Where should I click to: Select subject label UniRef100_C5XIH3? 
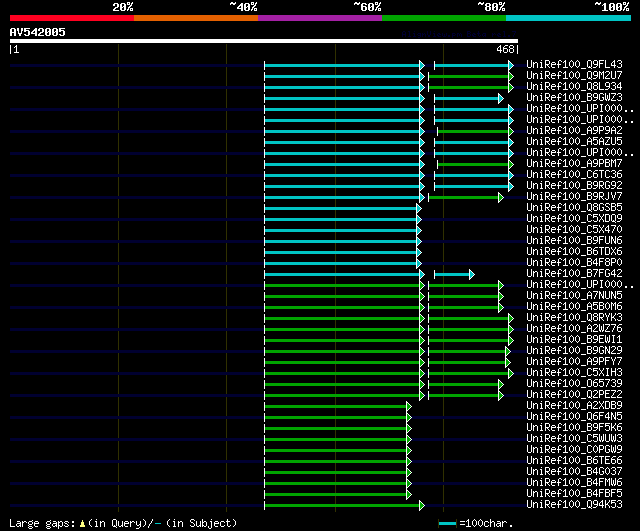tap(574, 373)
